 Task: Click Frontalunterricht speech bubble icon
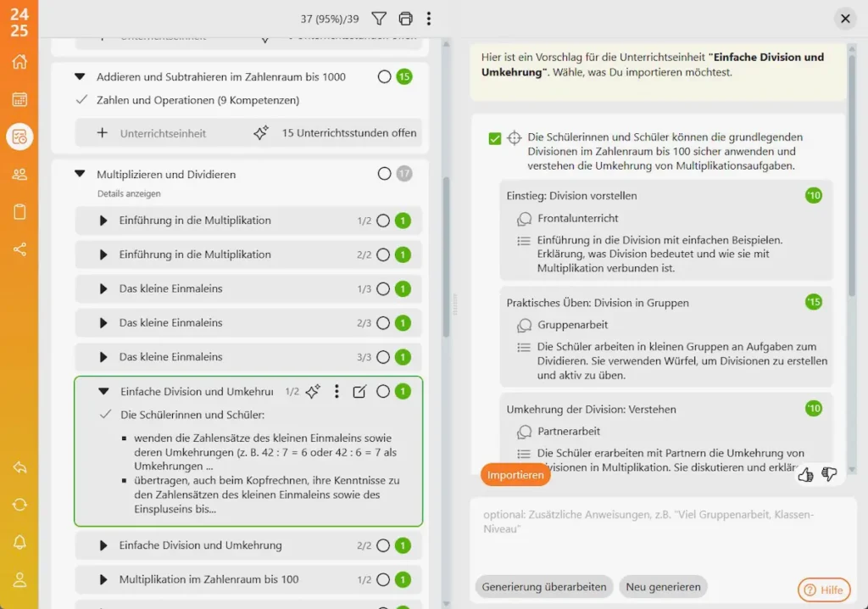click(524, 219)
